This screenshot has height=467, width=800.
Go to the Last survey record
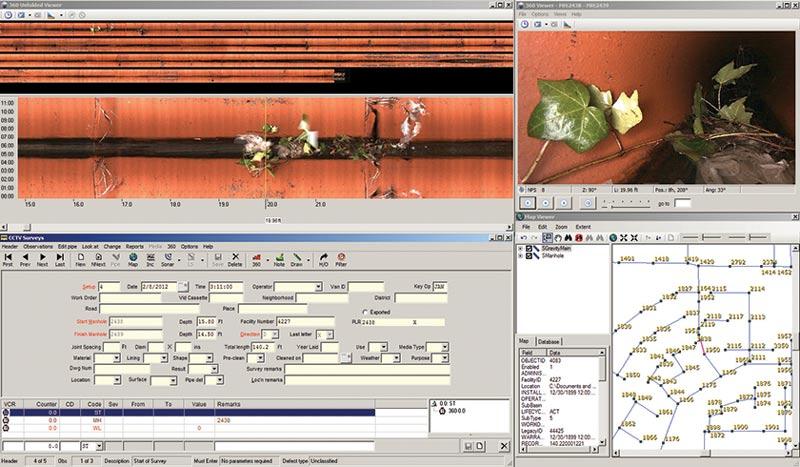coord(59,259)
